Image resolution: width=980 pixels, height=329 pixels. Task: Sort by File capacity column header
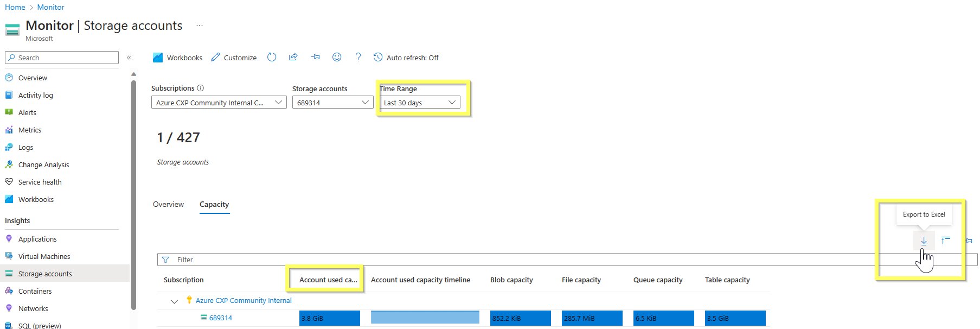[581, 280]
